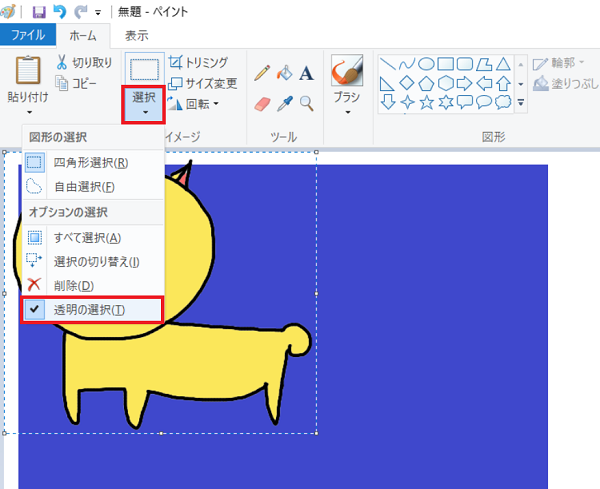Viewport: 600px width, 489px height.
Task: Undo the last action
Action: point(59,12)
